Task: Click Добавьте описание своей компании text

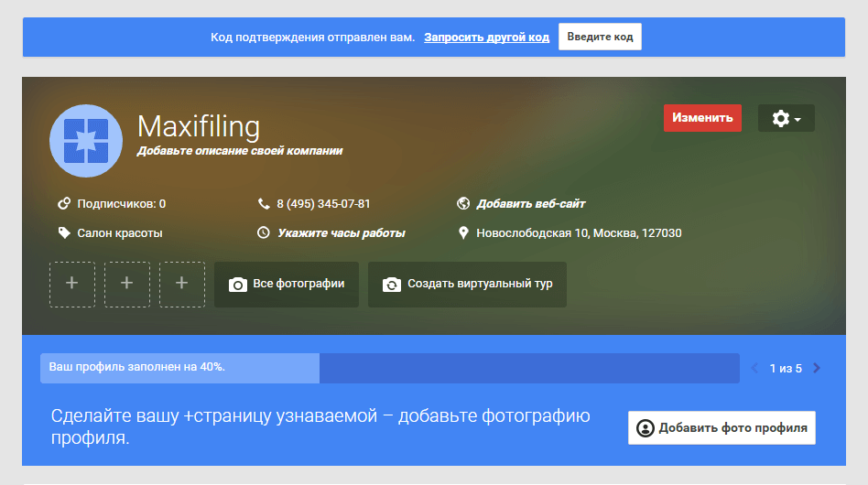Action: 240,151
